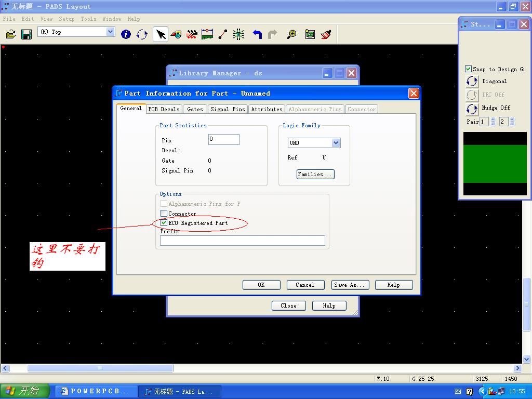The image size is (532, 399).
Task: Click the Prefix text field
Action: pos(242,240)
